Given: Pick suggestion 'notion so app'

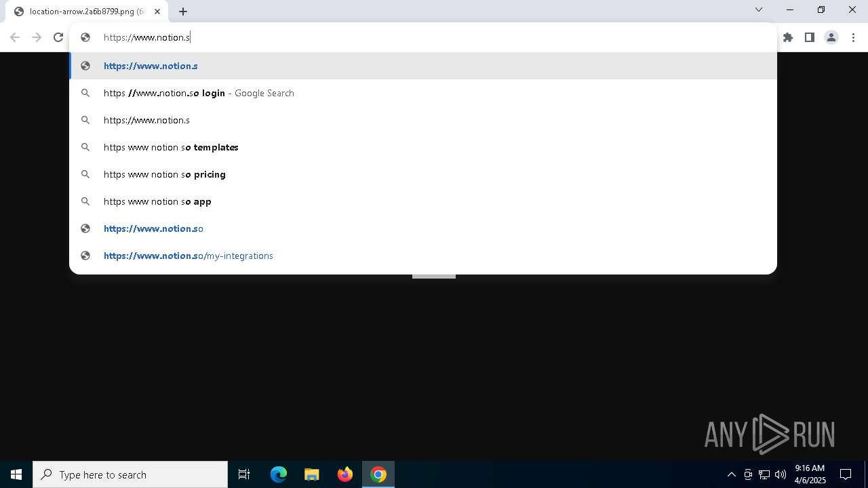Looking at the screenshot, I should pos(423,201).
